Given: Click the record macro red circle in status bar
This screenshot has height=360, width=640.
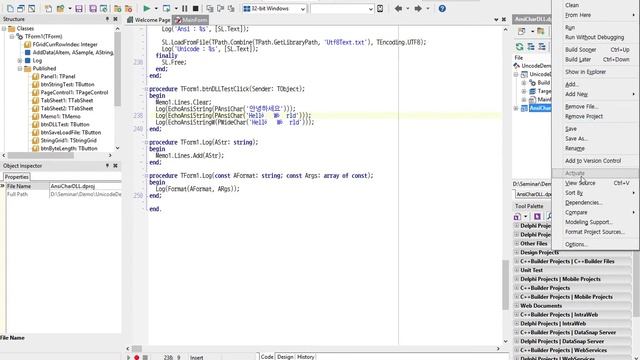Looking at the screenshot, I should tap(137, 357).
